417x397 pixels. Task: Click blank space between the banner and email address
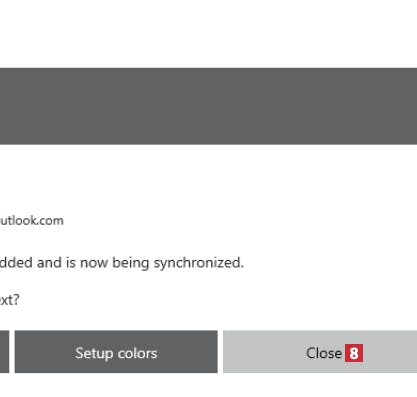click(x=208, y=178)
